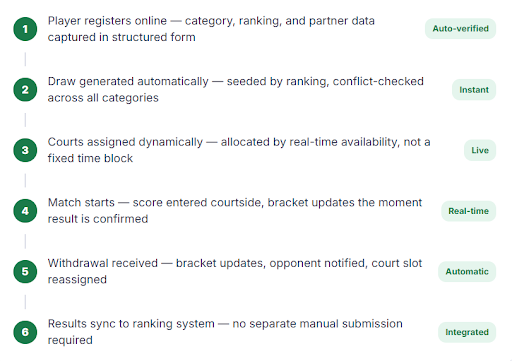
Task: Click the step 3 numbered circle
Action: pyautogui.click(x=25, y=150)
